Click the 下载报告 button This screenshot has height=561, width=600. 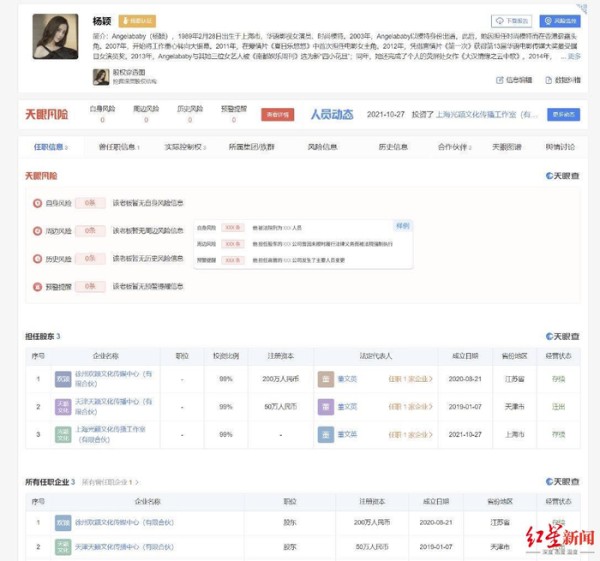click(511, 21)
